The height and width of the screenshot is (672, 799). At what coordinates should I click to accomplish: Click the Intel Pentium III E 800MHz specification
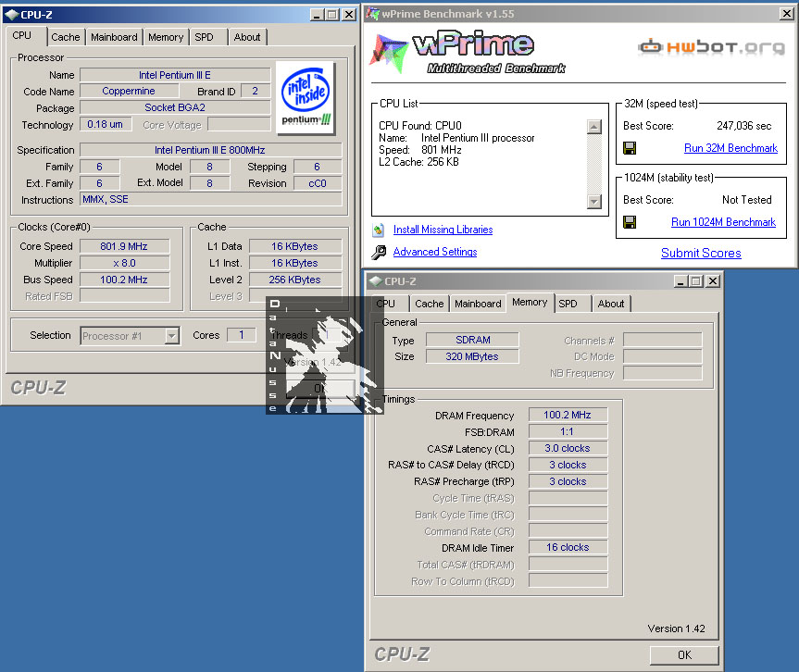pos(211,150)
